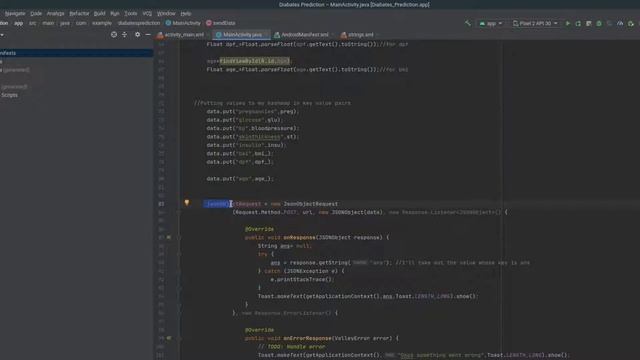
Task: Open the Pixel 2 API 30 device dropdown
Action: click(x=535, y=23)
